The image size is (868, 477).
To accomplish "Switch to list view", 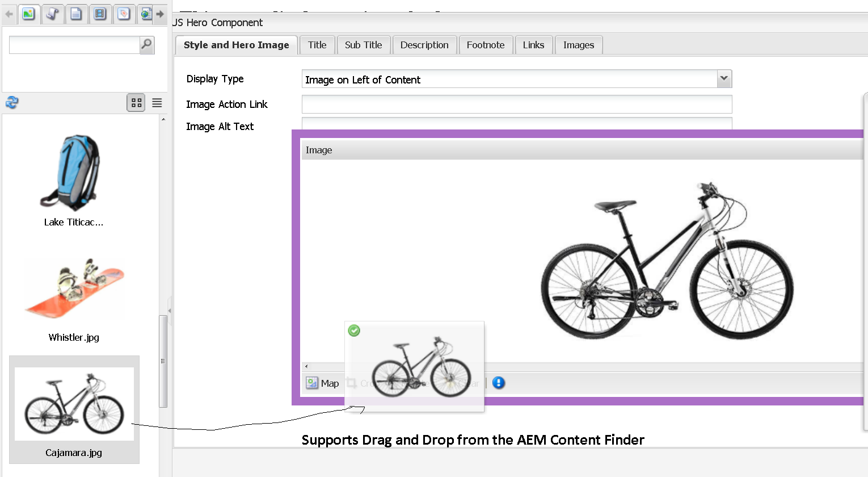I will point(157,103).
